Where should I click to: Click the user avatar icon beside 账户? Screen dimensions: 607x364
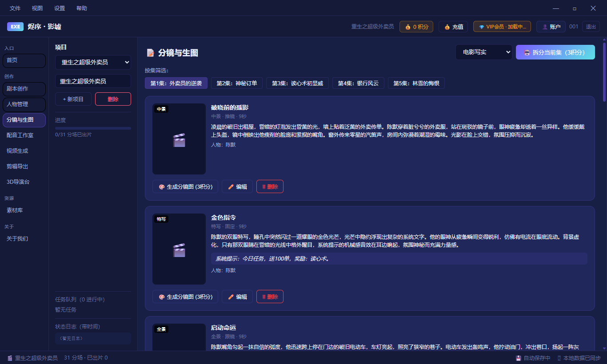(545, 27)
